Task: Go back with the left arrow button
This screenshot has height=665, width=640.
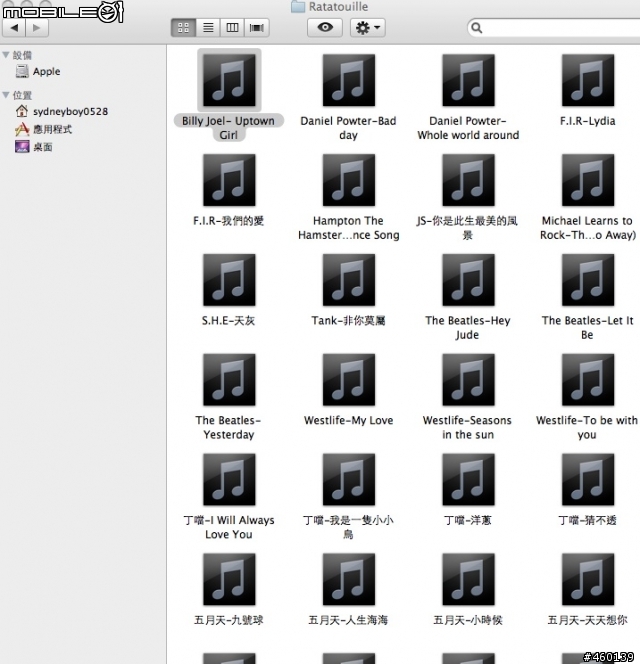Action: coord(14,28)
